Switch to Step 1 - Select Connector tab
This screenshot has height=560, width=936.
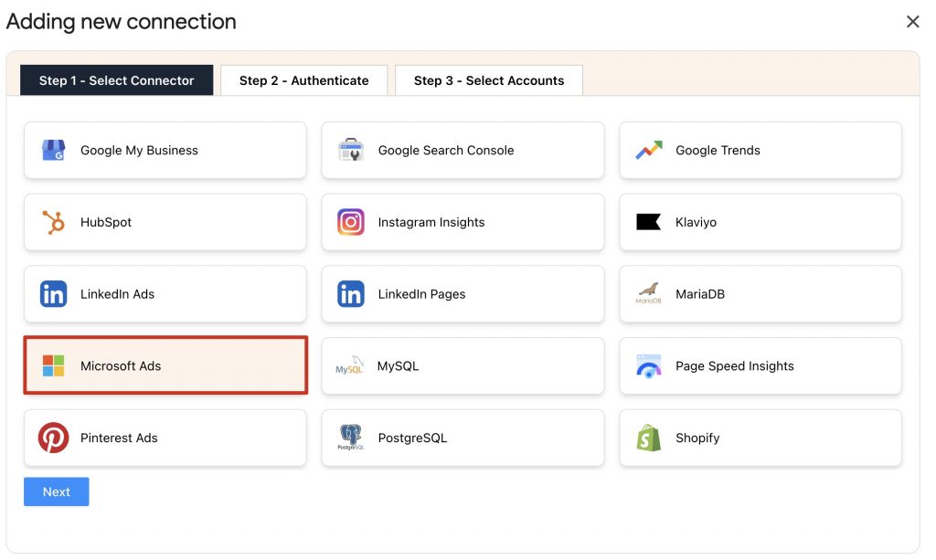click(x=116, y=80)
